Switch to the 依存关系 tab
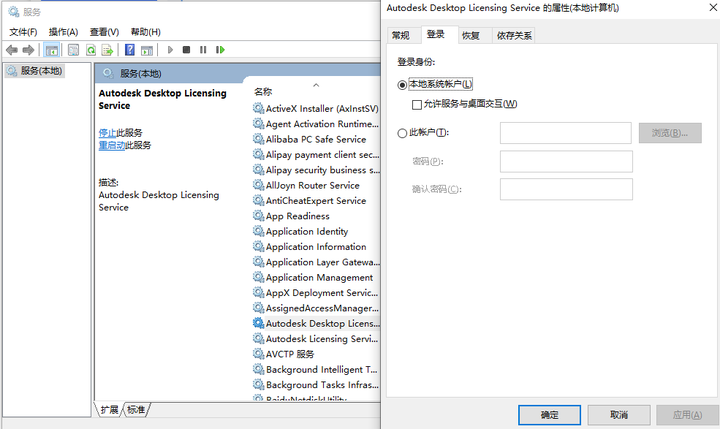Screen dimensions: 720x429 click(514, 35)
